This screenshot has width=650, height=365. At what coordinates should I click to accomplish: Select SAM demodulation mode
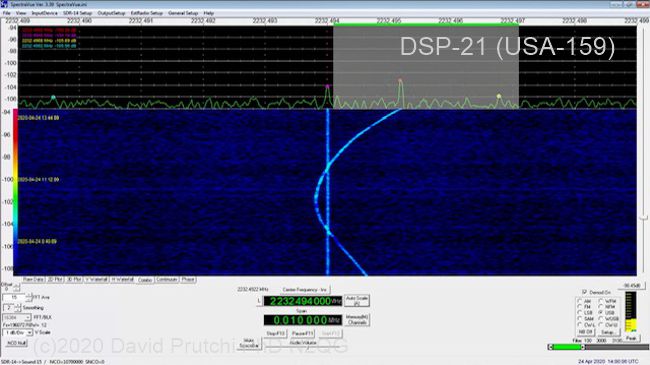(x=580, y=319)
